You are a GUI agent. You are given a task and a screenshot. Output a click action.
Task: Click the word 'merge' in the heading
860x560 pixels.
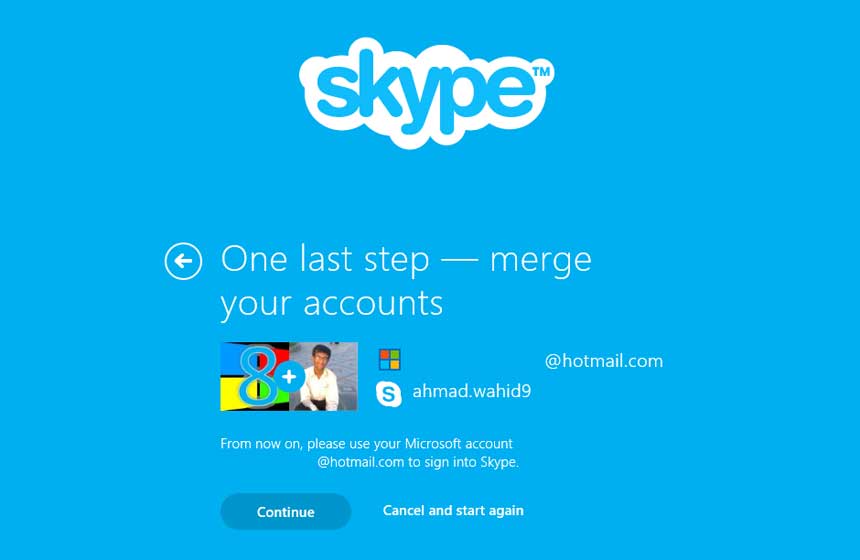pyautogui.click(x=541, y=261)
